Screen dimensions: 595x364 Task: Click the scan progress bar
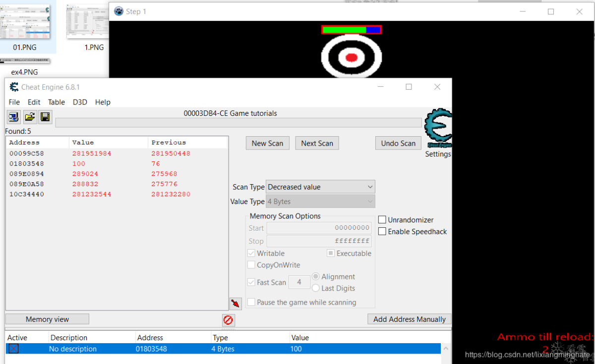(238, 123)
